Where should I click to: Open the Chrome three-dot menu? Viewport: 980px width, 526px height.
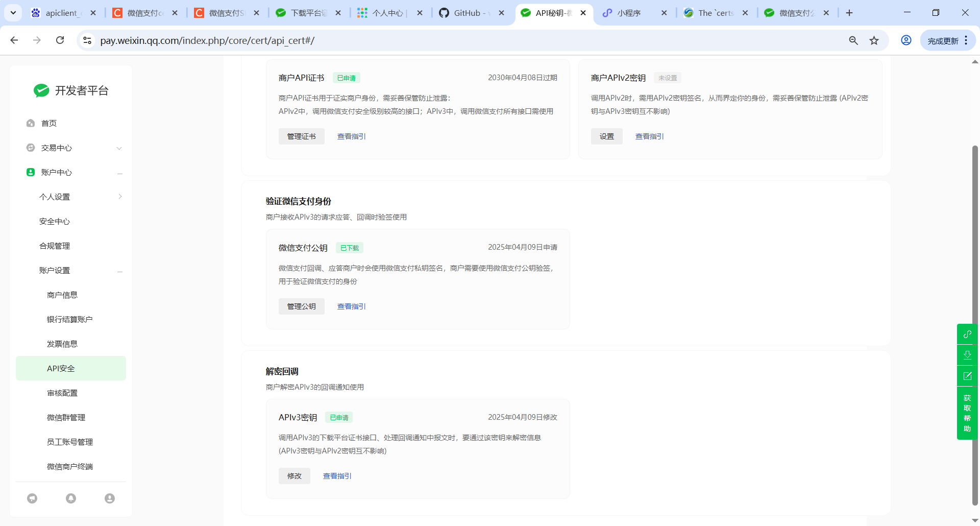click(x=966, y=40)
